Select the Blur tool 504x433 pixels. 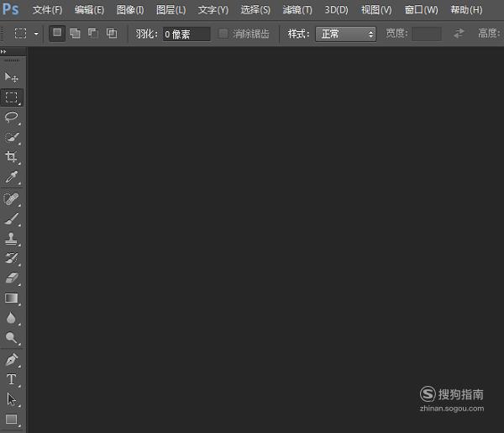click(x=12, y=318)
